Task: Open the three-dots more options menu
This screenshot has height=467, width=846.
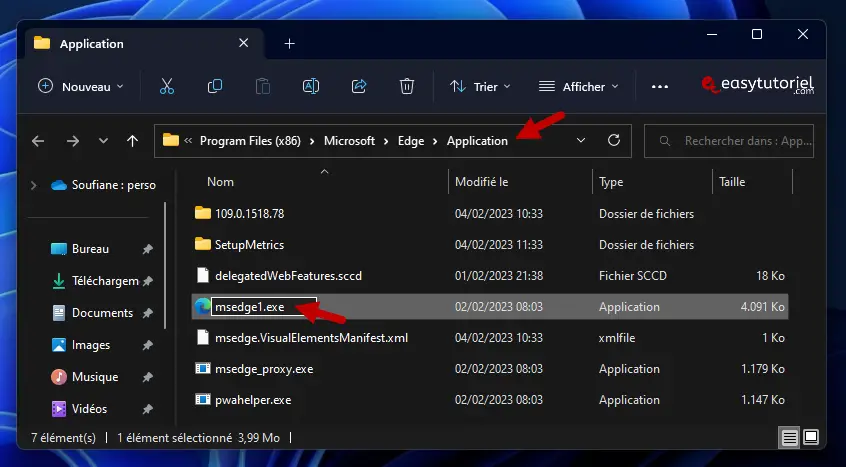Action: (x=659, y=87)
